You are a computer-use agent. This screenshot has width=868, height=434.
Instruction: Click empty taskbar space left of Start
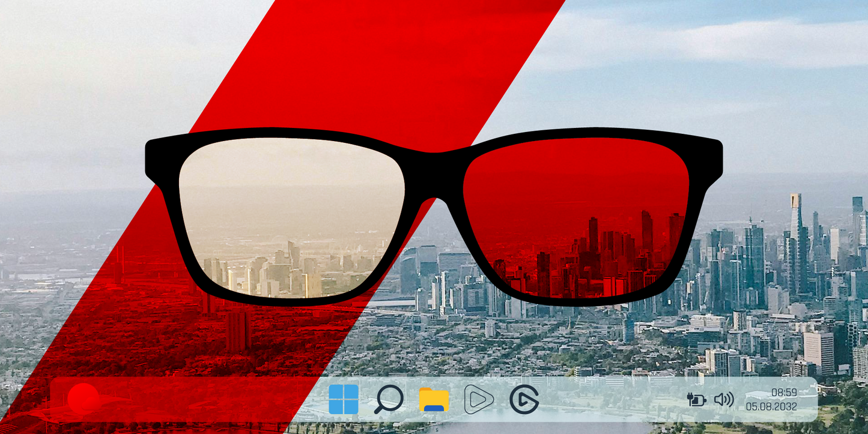pos(210,399)
